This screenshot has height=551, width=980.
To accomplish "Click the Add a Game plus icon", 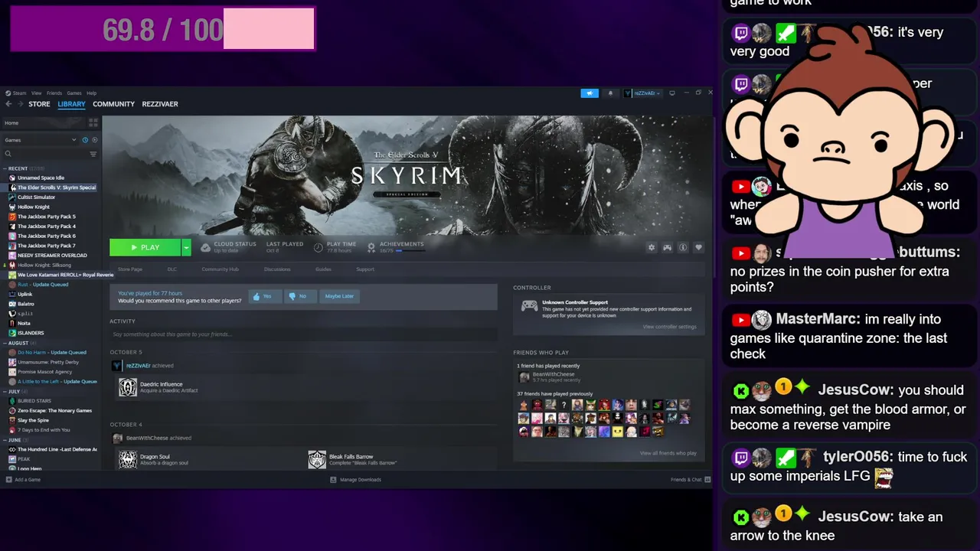I will (x=8, y=480).
